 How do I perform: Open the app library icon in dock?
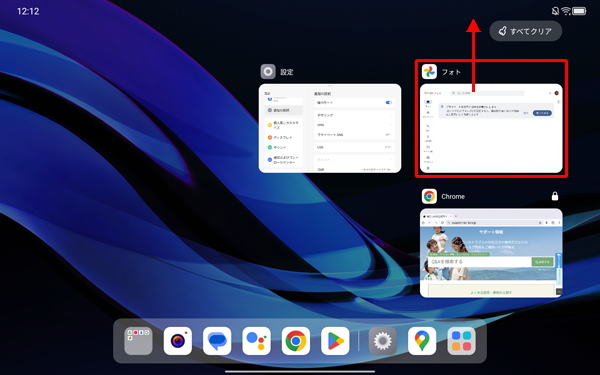tap(461, 341)
